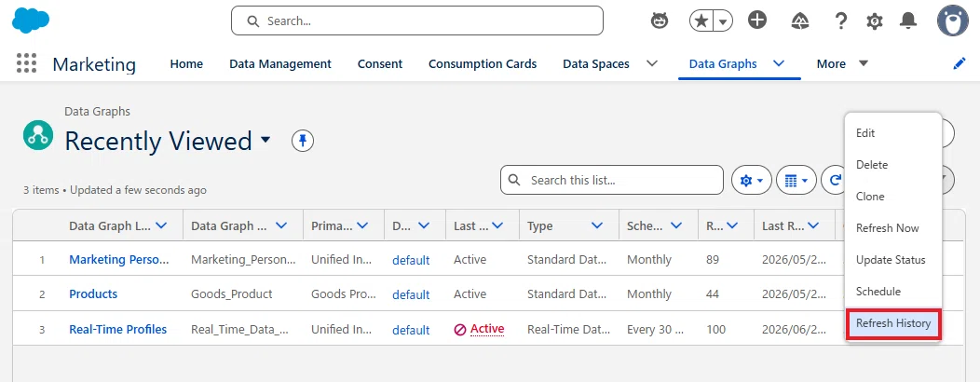Click the value 89 in the first row
Viewport: 980px width, 382px height.
713,259
